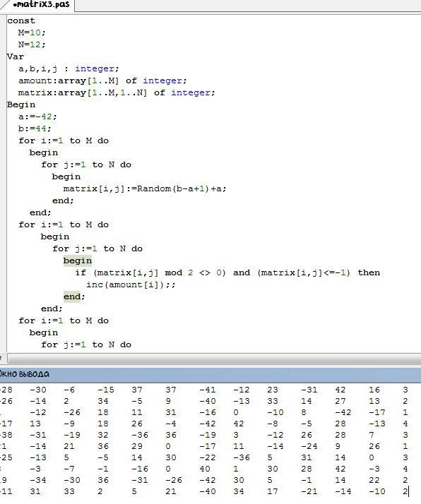Place cursor on the inc(amount[i]);; line
Image resolution: width=421 pixels, height=504 pixels.
tap(131, 284)
